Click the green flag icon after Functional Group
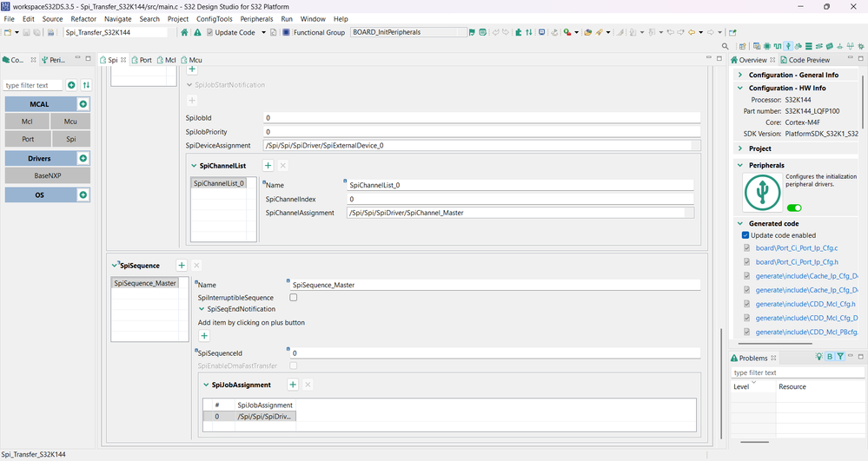868x461 pixels. (472, 33)
